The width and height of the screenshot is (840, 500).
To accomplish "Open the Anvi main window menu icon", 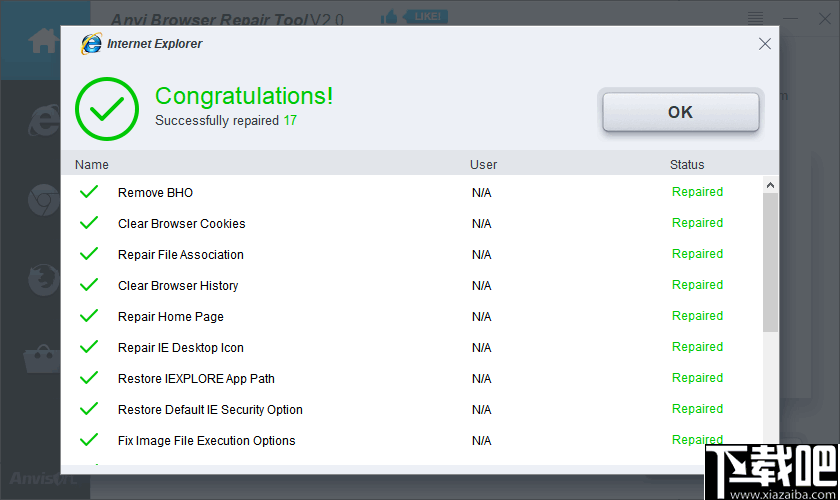I will (755, 19).
